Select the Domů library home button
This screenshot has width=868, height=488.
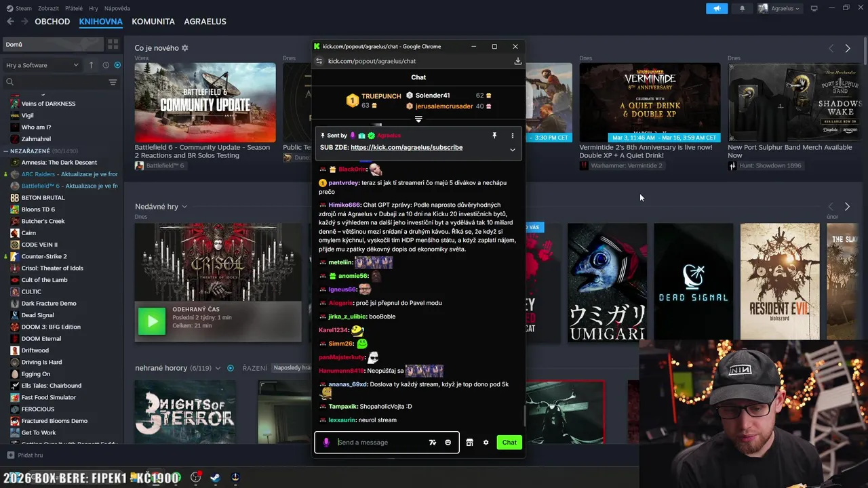pyautogui.click(x=52, y=44)
